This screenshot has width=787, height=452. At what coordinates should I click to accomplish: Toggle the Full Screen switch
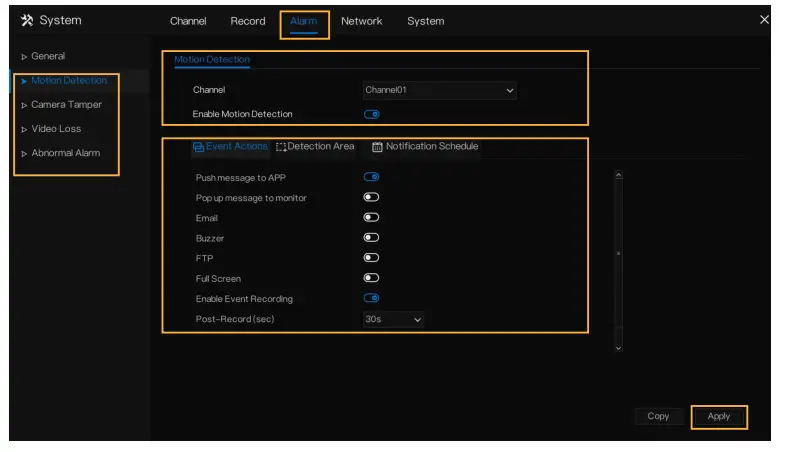pos(371,278)
